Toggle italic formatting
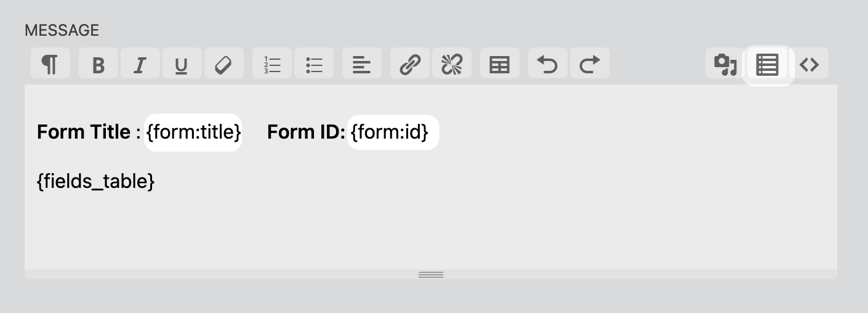The image size is (868, 313). pos(140,63)
